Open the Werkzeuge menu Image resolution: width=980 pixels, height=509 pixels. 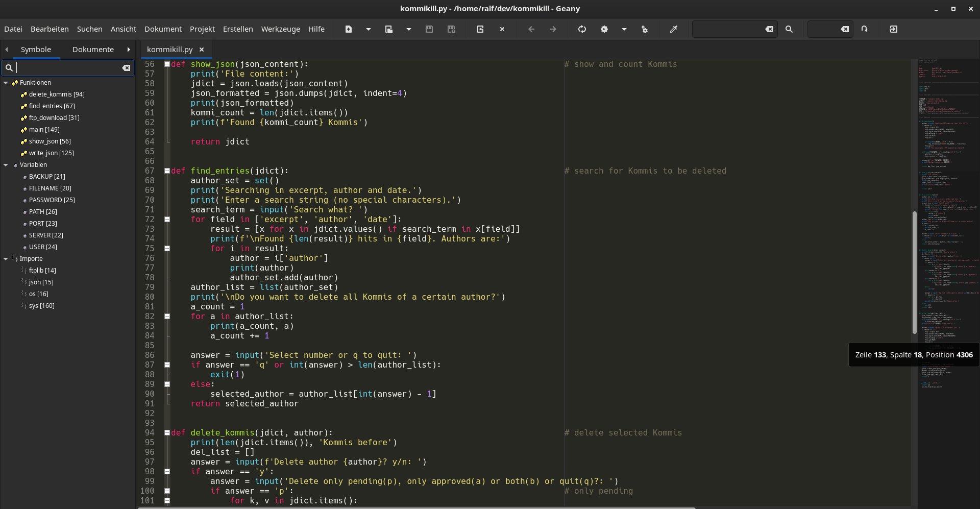click(280, 29)
